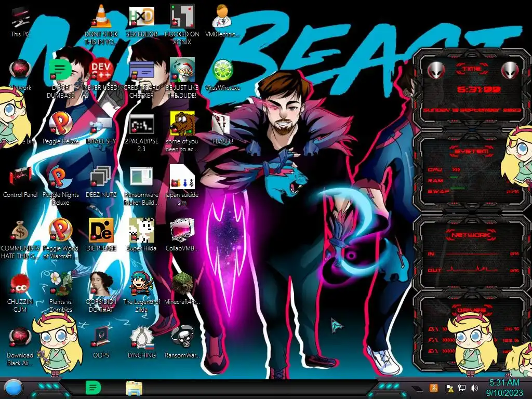Open the Action Center flag tray icon
This screenshot has width=532, height=399.
point(449,388)
